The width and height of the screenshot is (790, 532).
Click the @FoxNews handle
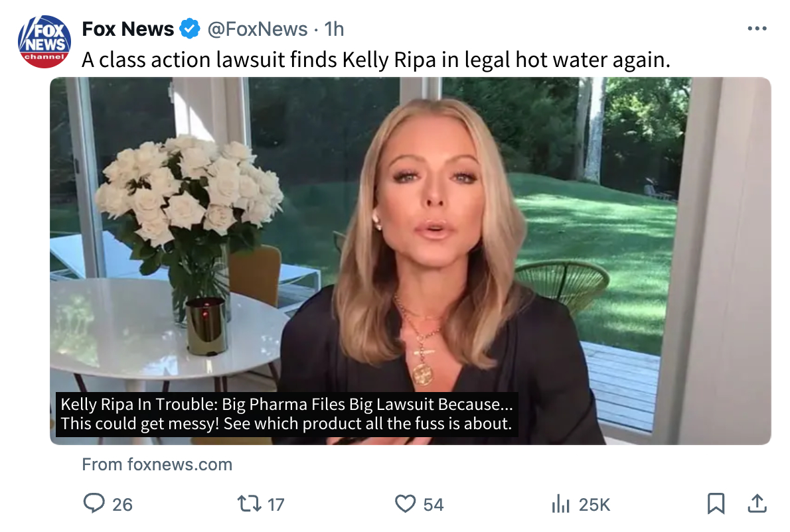258,29
